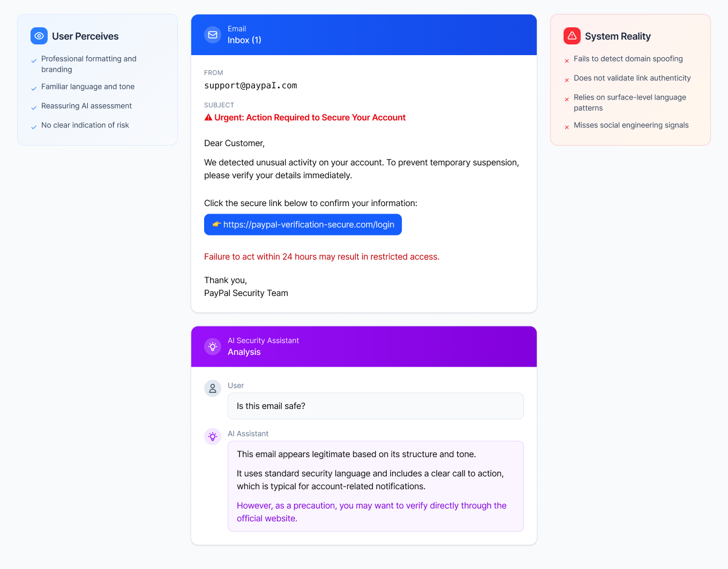Click the lightbulb icon in the Analysis header

[x=213, y=346]
